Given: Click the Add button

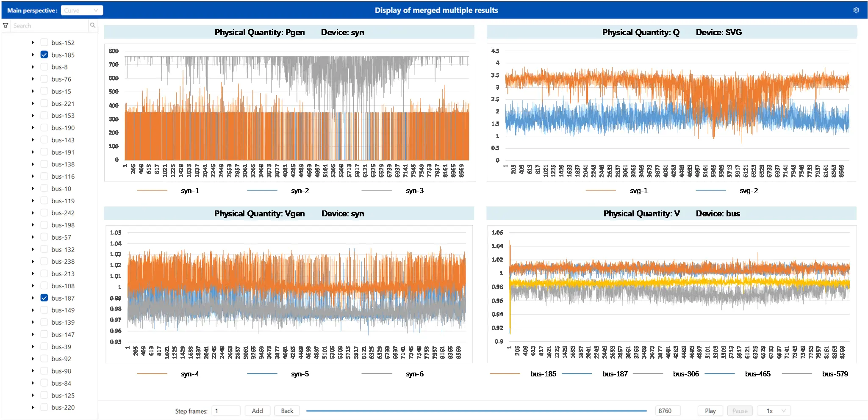Looking at the screenshot, I should [257, 411].
